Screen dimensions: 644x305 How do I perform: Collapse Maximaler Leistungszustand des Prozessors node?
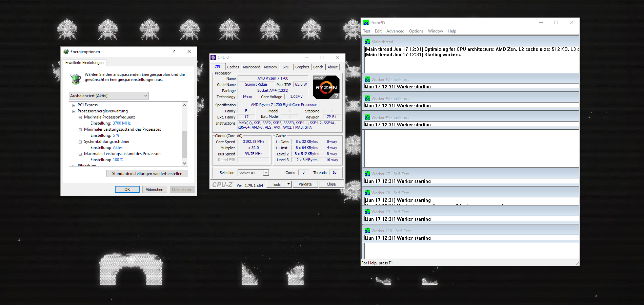tap(80, 154)
